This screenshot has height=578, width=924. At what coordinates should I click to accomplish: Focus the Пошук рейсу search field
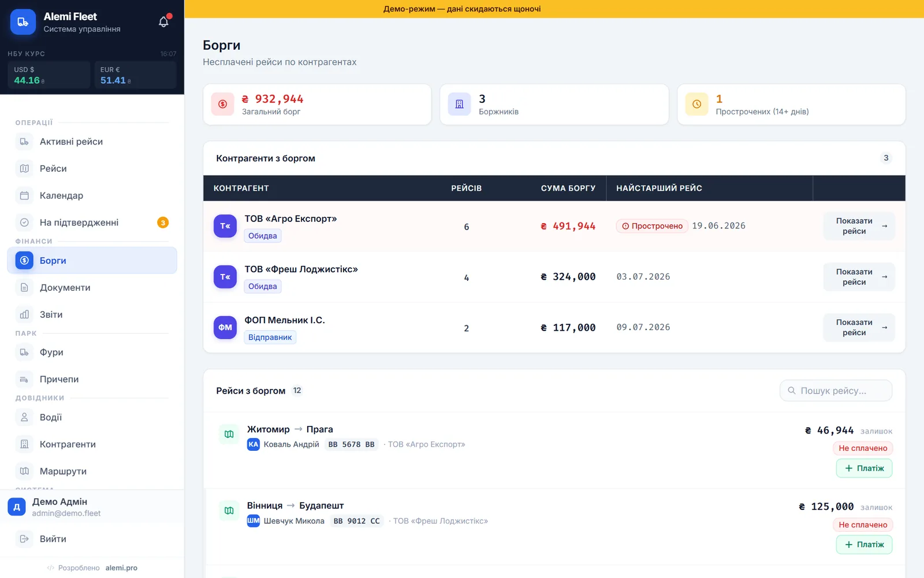point(836,391)
